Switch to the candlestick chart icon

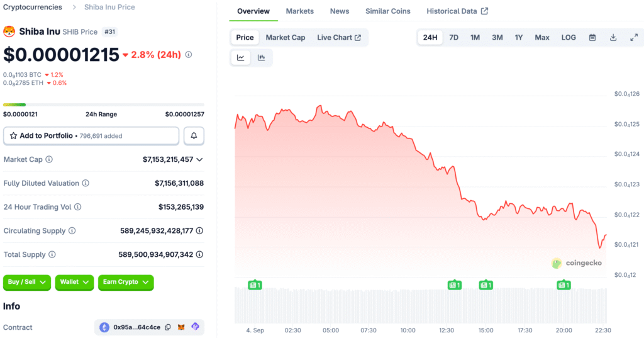pyautogui.click(x=261, y=57)
